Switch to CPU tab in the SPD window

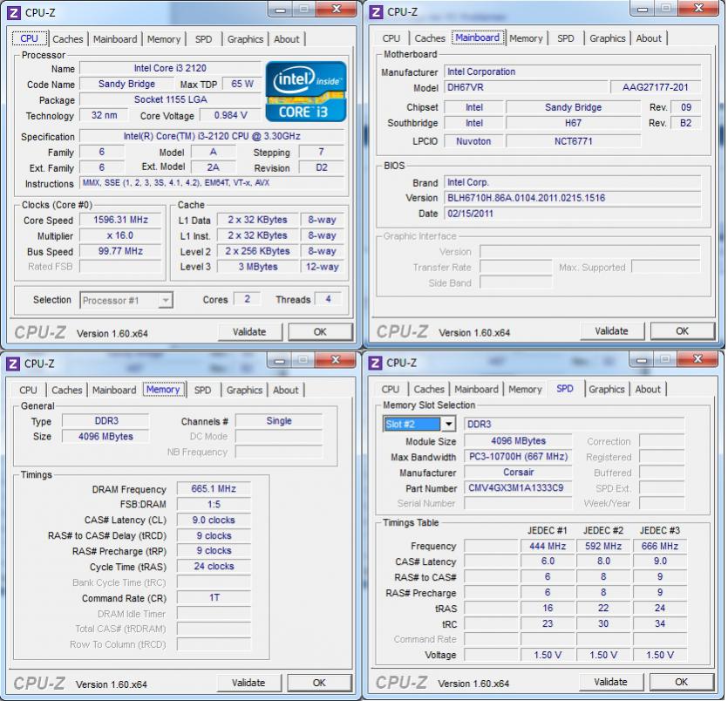click(391, 389)
